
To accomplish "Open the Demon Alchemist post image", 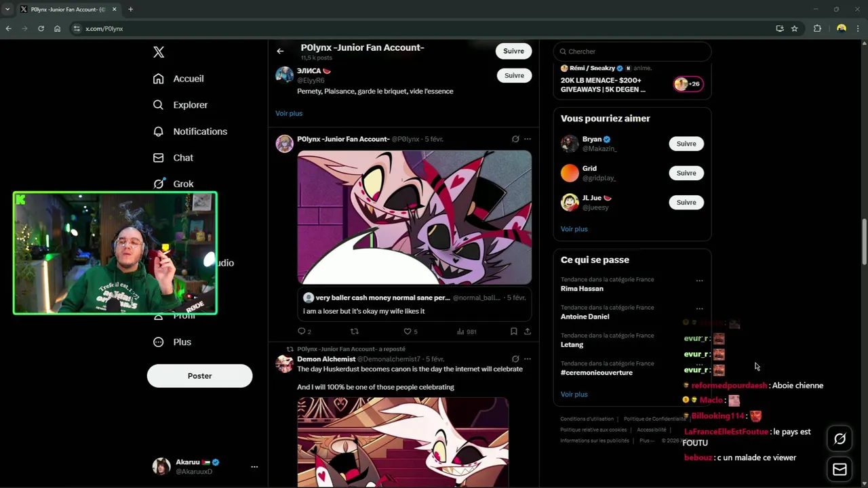I will tap(403, 443).
